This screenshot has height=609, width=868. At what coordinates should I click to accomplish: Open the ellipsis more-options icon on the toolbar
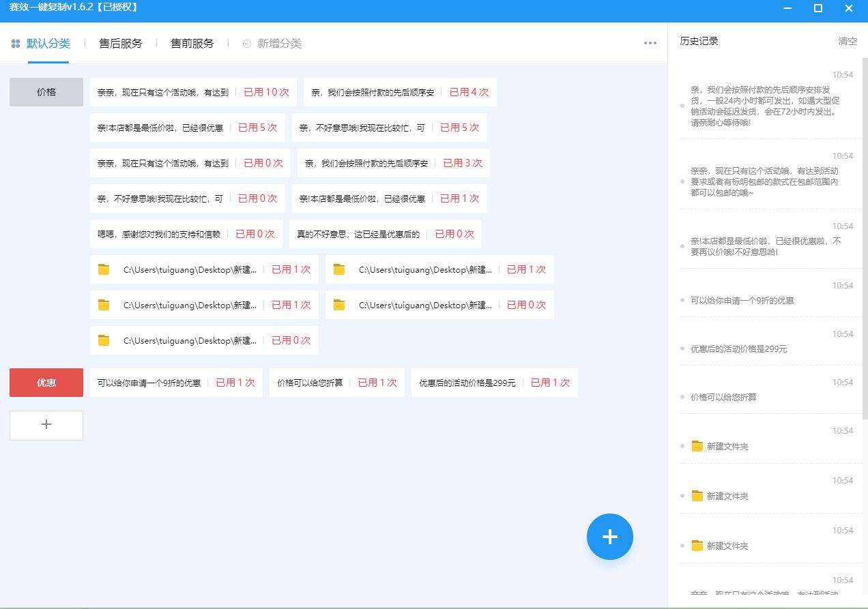pyautogui.click(x=649, y=42)
